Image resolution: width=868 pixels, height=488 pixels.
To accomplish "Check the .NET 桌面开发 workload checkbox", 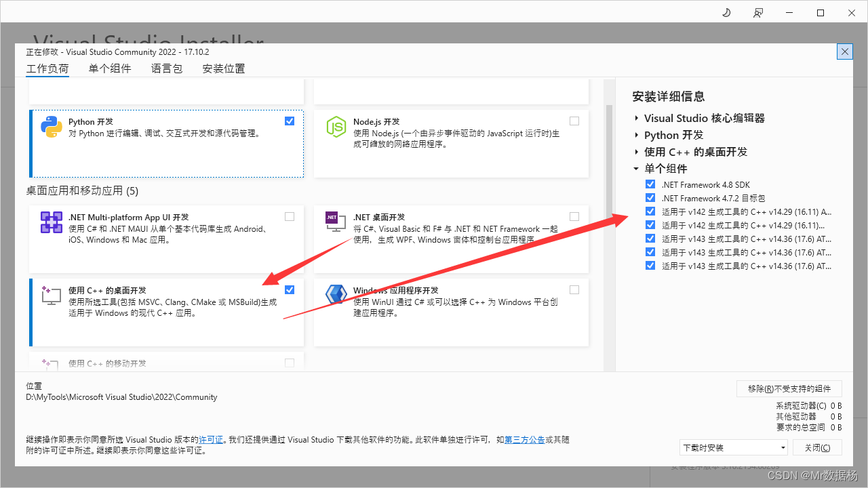I will tap(574, 217).
